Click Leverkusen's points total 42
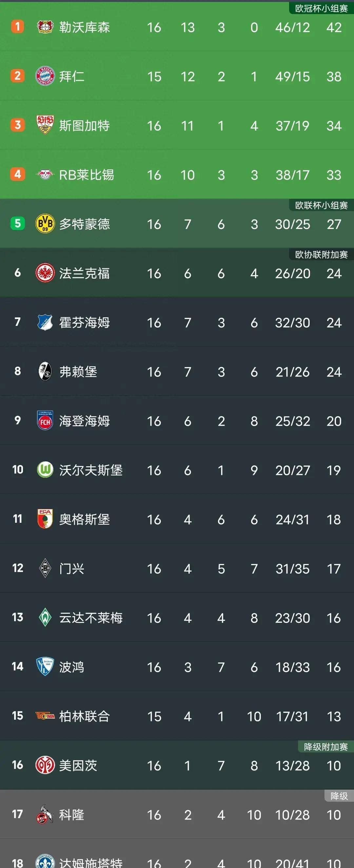The width and height of the screenshot is (354, 868). pos(334,28)
